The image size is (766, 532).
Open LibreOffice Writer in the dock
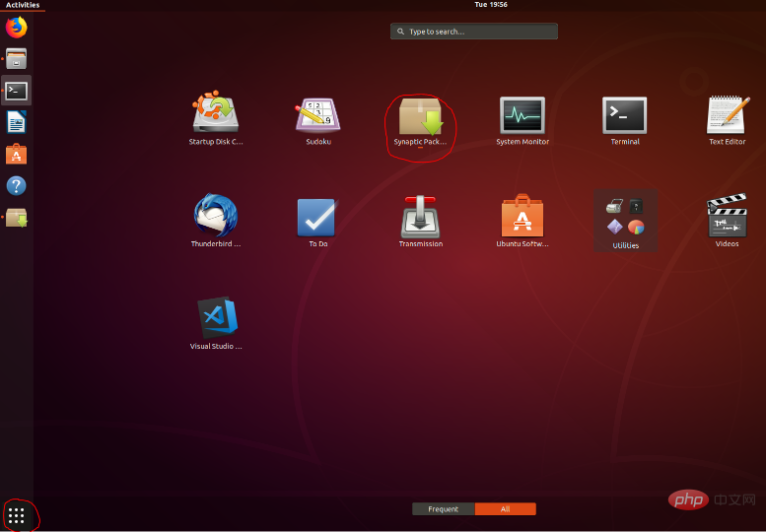pos(16,122)
